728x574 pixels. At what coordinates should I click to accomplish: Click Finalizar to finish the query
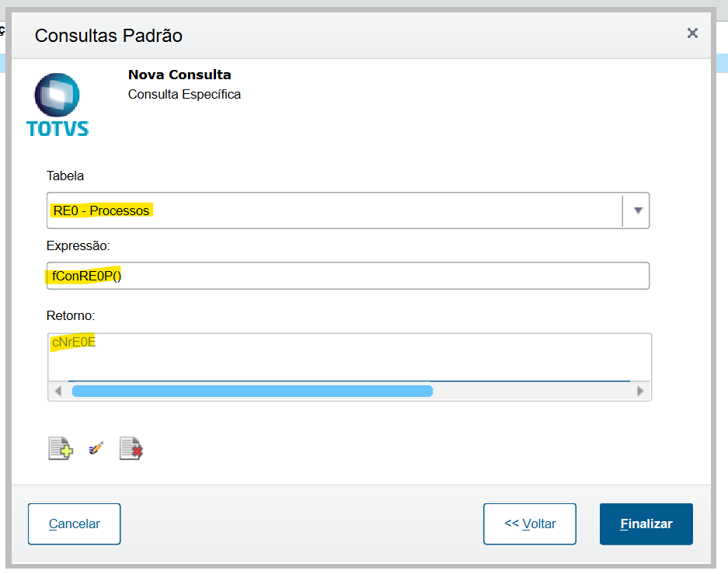tap(646, 524)
